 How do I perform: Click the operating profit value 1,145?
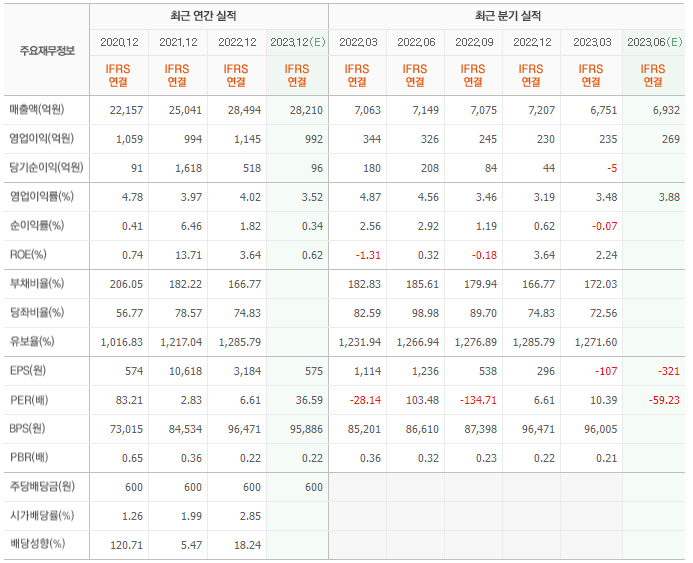pyautogui.click(x=248, y=139)
